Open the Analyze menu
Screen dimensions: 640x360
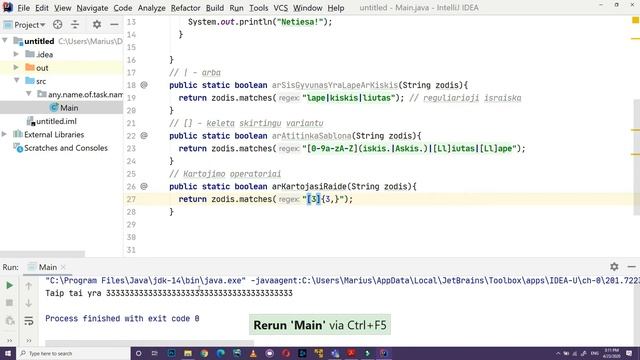[x=151, y=8]
